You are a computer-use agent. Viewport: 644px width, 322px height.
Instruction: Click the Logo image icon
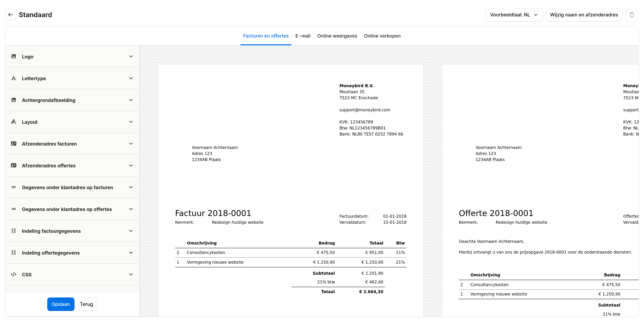14,57
